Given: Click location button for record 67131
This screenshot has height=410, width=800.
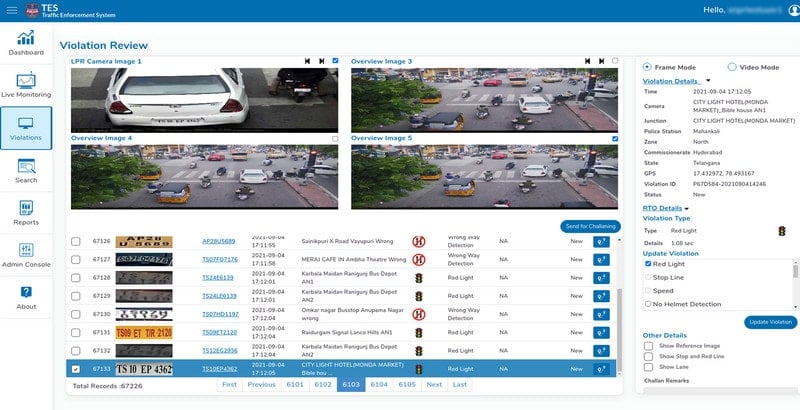Looking at the screenshot, I should [601, 332].
